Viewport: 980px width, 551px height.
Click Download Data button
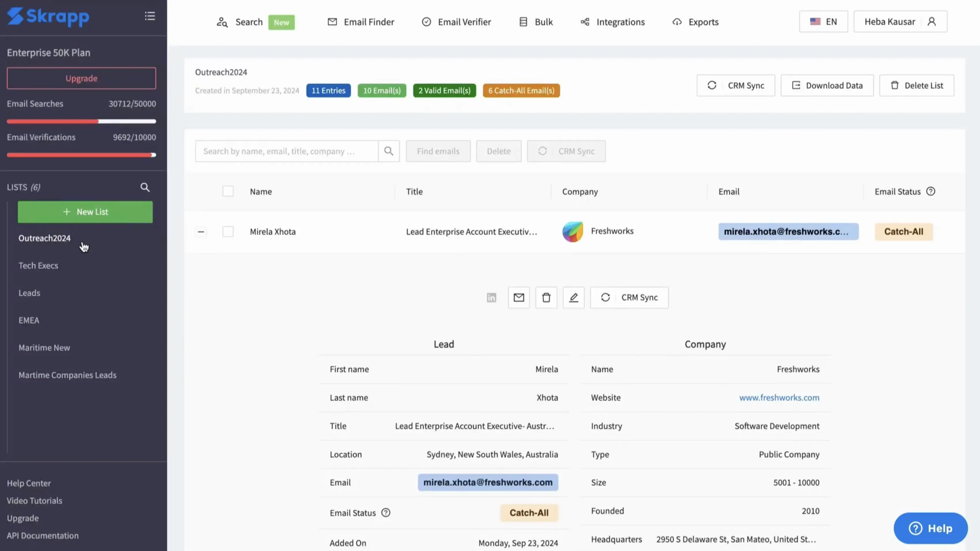click(827, 86)
